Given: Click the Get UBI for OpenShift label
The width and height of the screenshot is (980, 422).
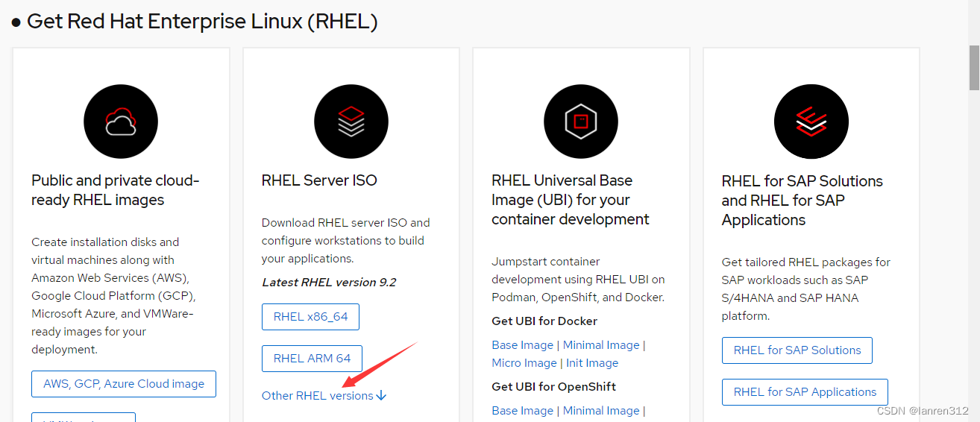Looking at the screenshot, I should tap(554, 387).
